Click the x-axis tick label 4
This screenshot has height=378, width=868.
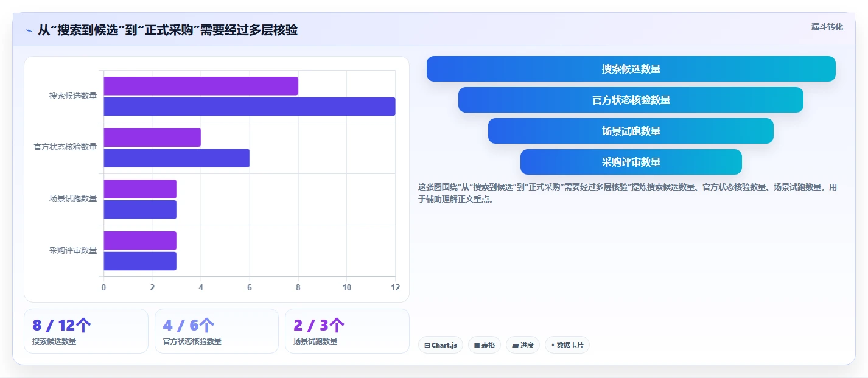click(x=201, y=287)
